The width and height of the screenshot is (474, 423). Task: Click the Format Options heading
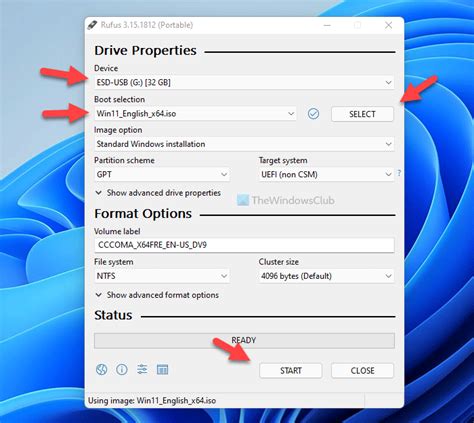(143, 214)
